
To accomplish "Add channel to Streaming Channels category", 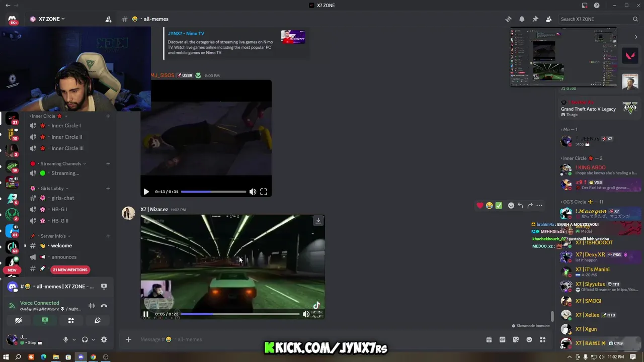I will tap(108, 163).
